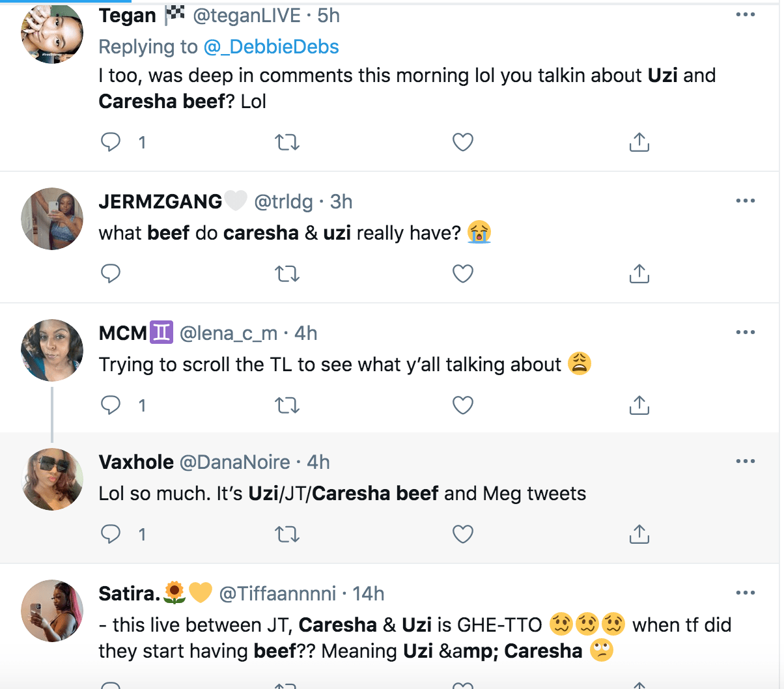Open more options on Tegan's tweet

pos(746,15)
